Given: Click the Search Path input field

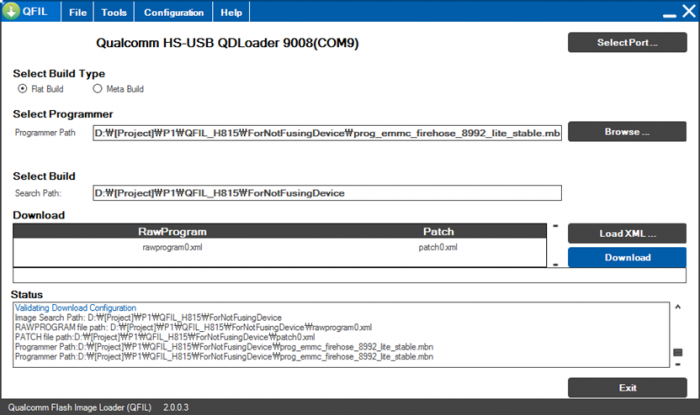Looking at the screenshot, I should [327, 193].
